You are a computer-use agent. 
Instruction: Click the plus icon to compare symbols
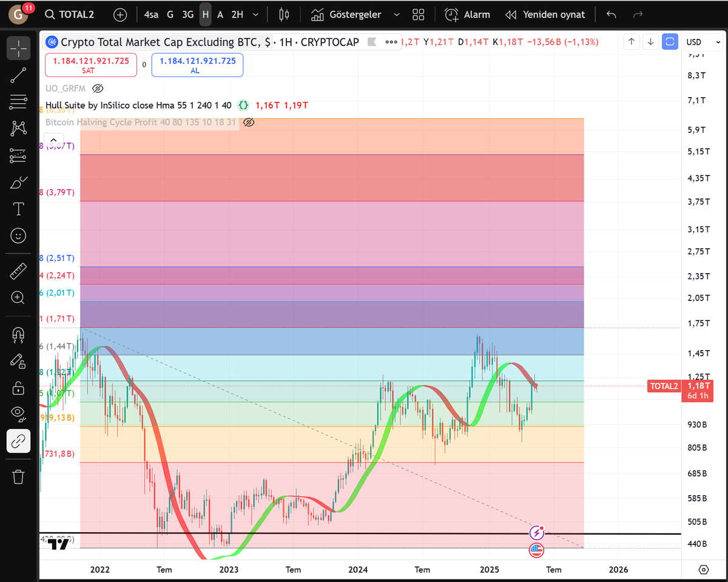[x=120, y=15]
